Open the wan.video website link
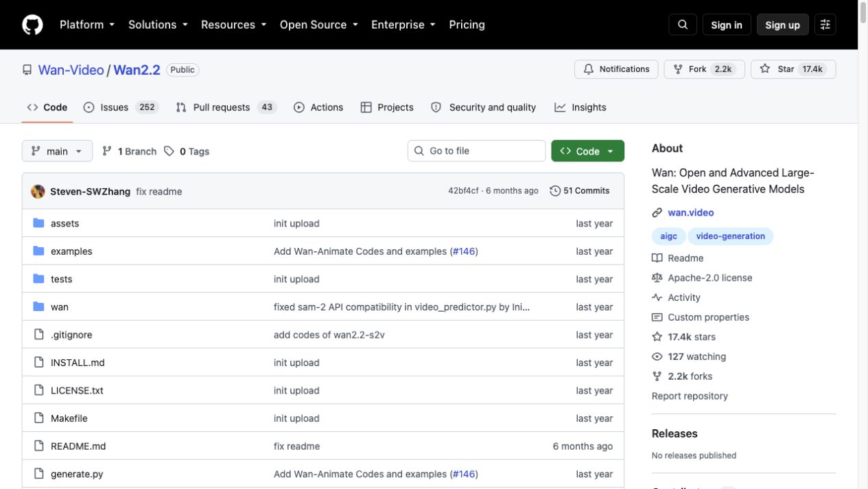The width and height of the screenshot is (868, 489). tap(691, 213)
